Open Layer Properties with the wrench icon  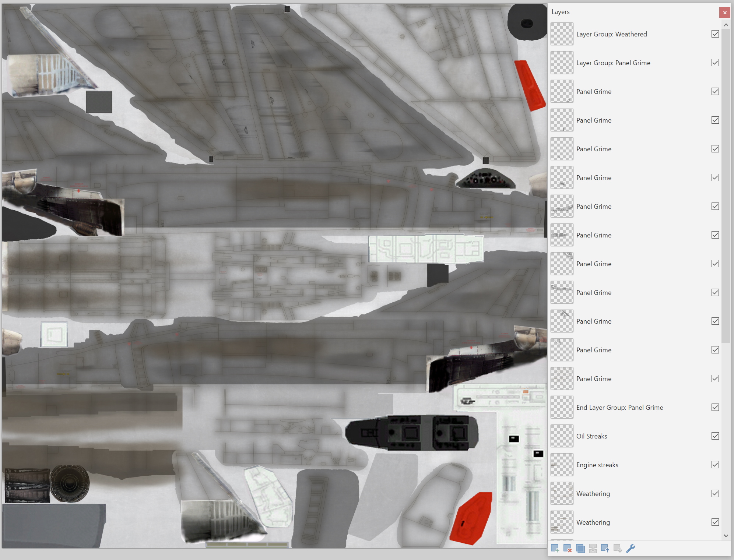[x=630, y=549]
